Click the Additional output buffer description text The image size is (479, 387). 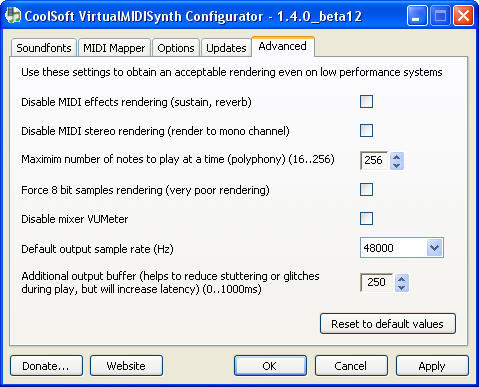tap(170, 282)
